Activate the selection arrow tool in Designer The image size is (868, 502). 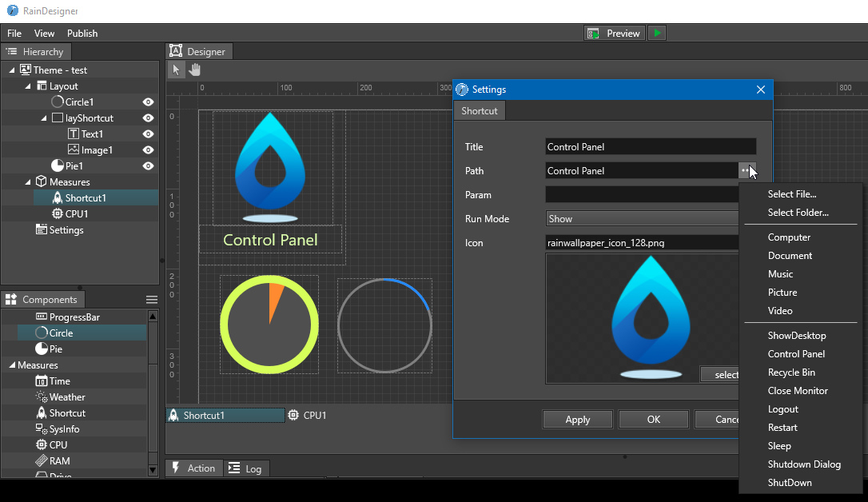(176, 70)
